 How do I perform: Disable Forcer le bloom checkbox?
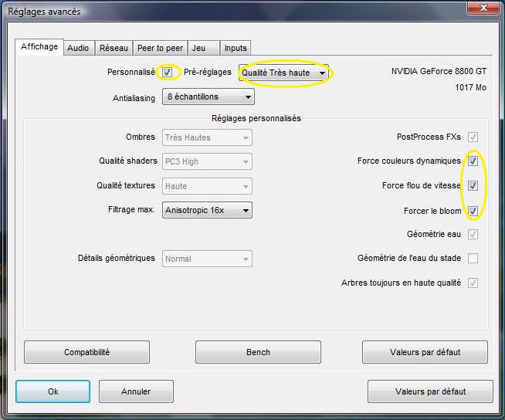[x=473, y=211]
